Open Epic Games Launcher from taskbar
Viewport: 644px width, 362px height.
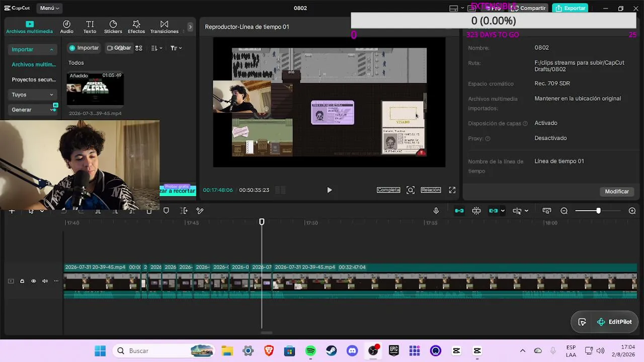(x=393, y=351)
